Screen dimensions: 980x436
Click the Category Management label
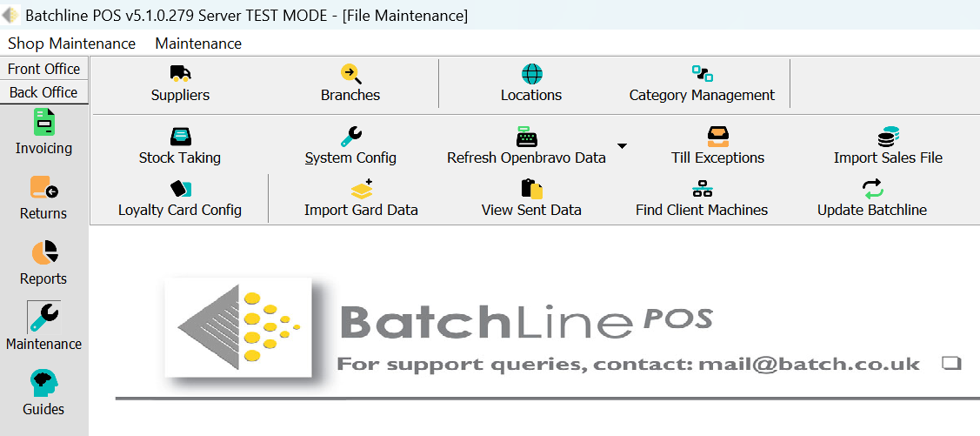click(702, 96)
